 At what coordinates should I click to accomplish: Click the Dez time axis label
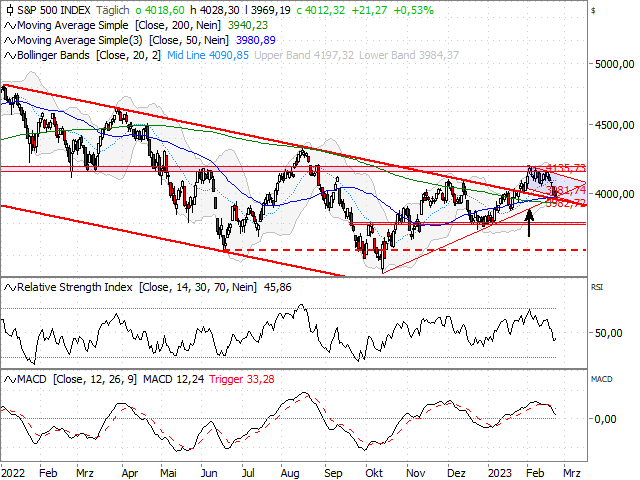456,473
